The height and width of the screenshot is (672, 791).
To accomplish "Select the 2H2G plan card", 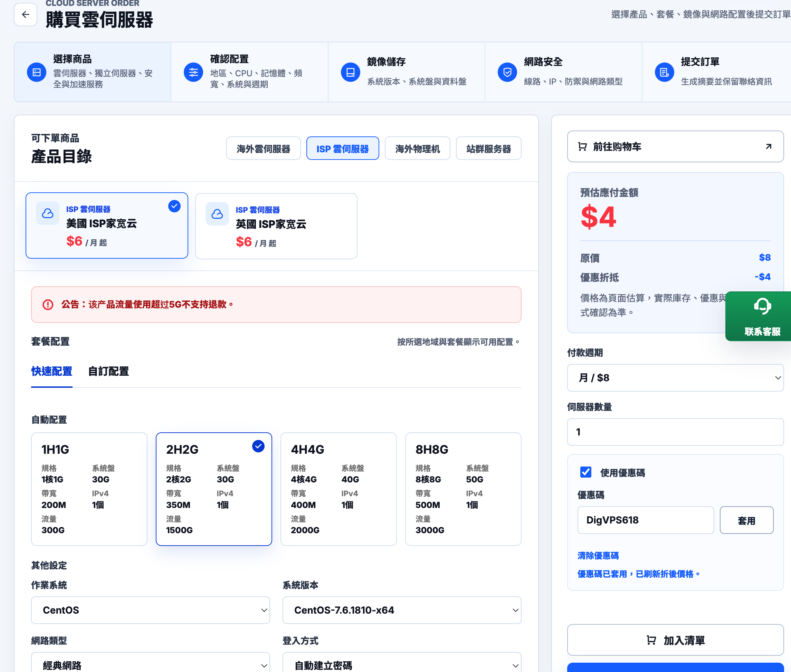I will (214, 489).
